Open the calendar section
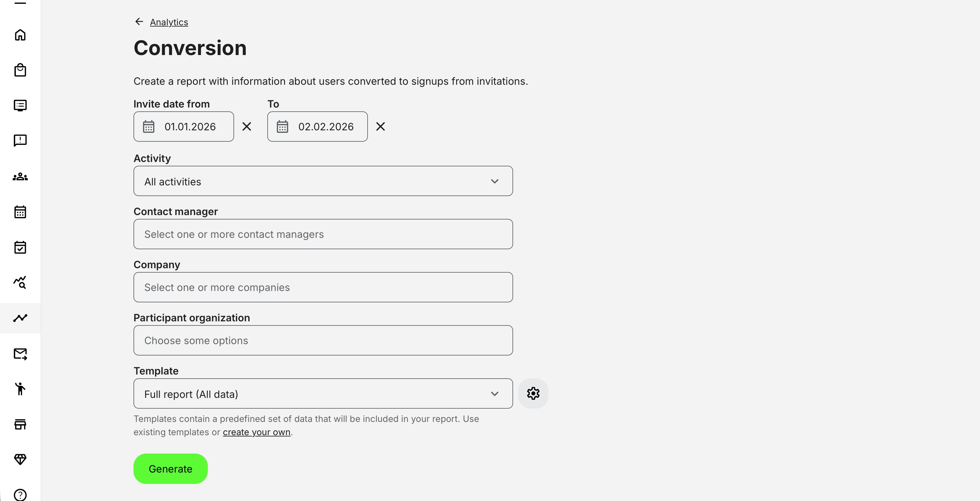The height and width of the screenshot is (501, 980). pos(20,212)
